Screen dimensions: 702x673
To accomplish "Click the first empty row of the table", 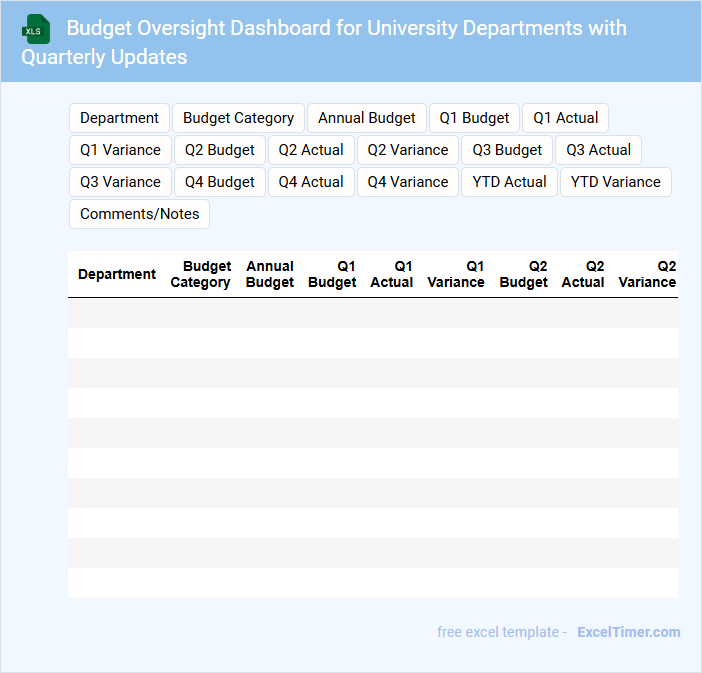I will coord(372,313).
